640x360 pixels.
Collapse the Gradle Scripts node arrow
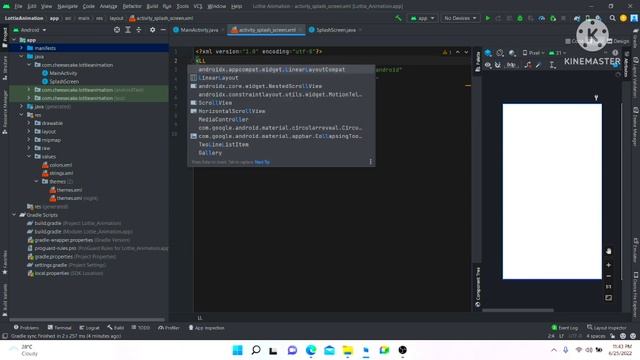(14, 215)
